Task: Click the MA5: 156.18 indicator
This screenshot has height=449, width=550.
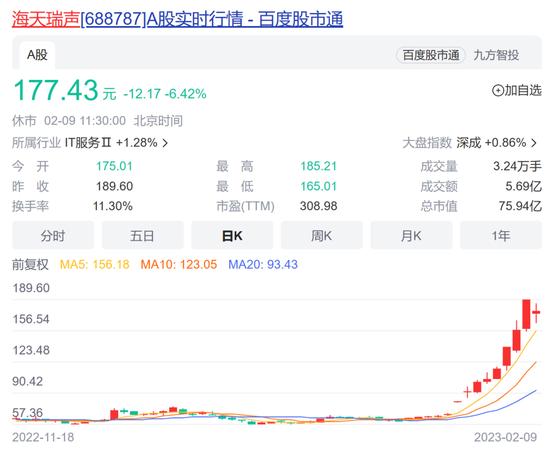Action: coord(95,264)
